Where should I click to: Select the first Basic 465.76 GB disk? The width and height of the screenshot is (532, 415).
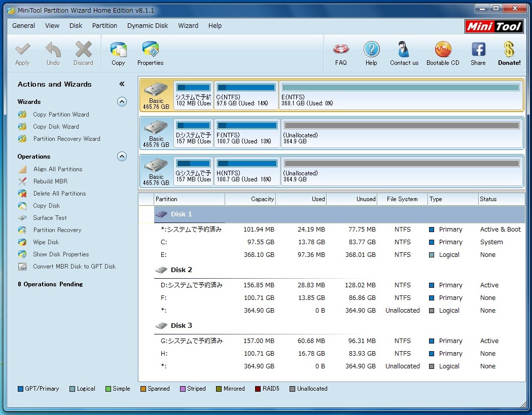coord(156,95)
